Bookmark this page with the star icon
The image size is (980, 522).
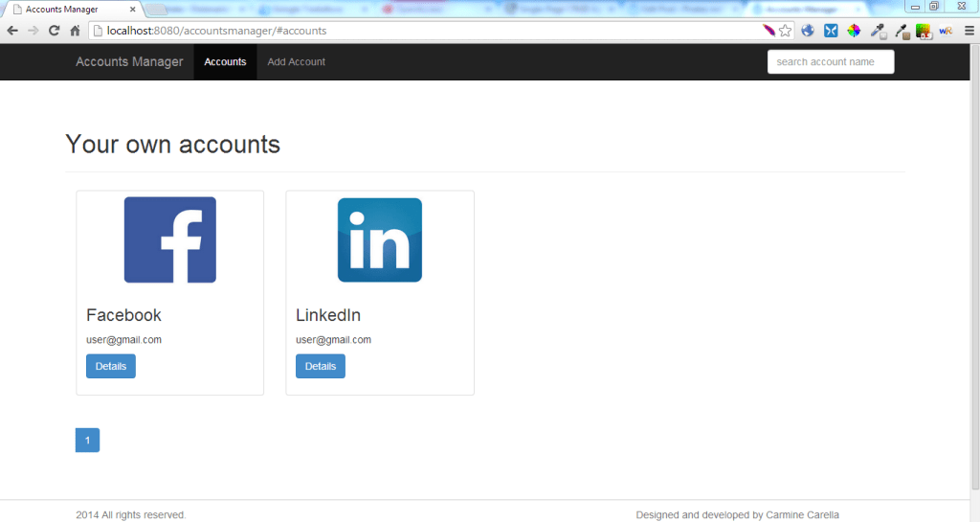tap(785, 31)
